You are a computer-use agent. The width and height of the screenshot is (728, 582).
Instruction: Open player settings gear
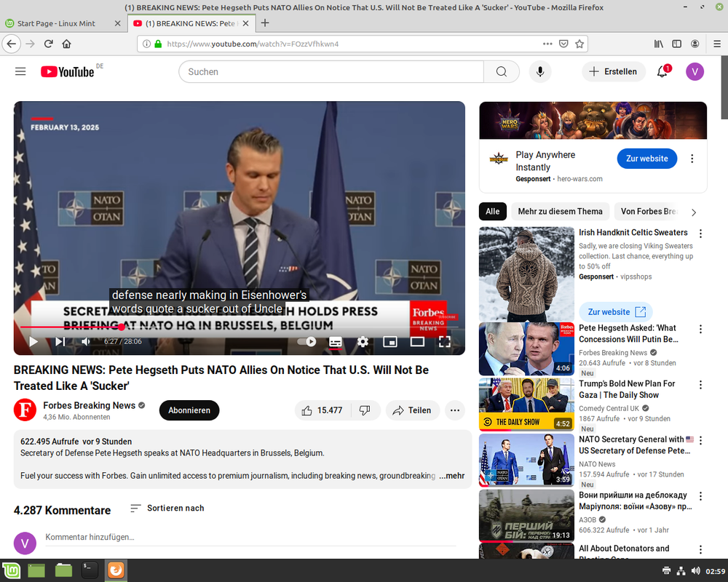coord(363,342)
